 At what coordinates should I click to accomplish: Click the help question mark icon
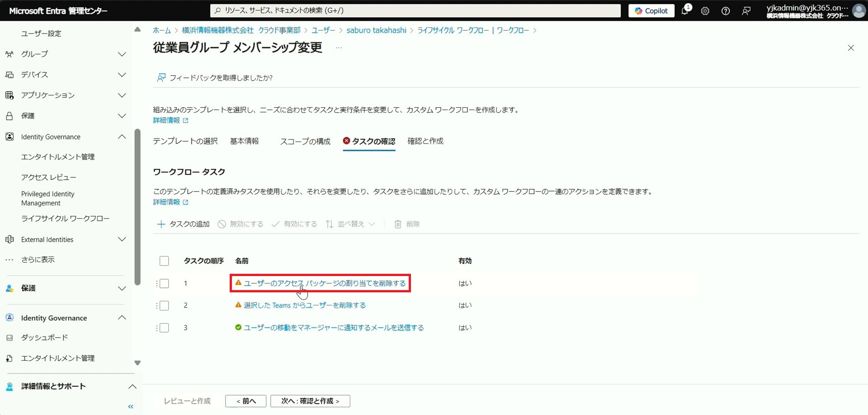click(x=725, y=11)
